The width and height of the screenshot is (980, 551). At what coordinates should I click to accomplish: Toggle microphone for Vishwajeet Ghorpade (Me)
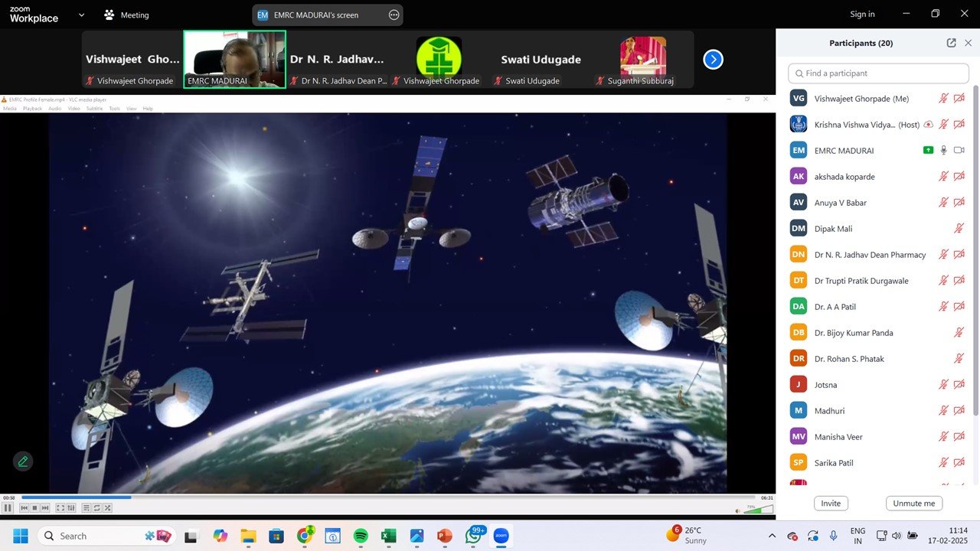click(943, 99)
